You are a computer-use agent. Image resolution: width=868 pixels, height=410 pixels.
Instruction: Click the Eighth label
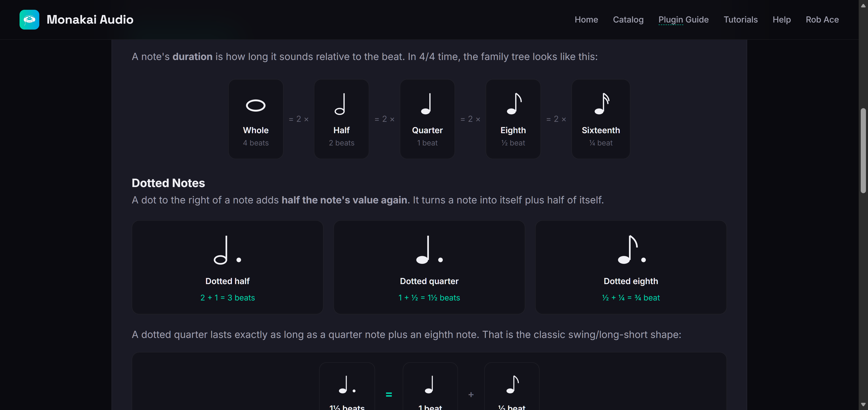point(513,130)
